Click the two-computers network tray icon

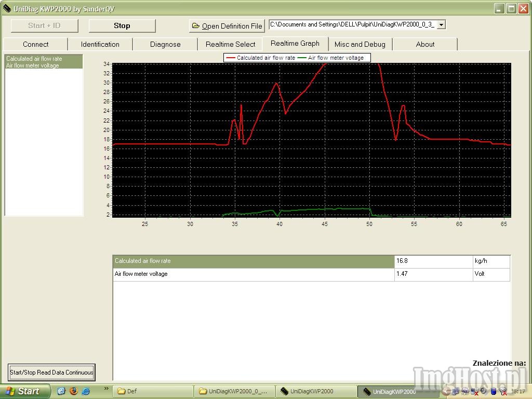(x=455, y=392)
